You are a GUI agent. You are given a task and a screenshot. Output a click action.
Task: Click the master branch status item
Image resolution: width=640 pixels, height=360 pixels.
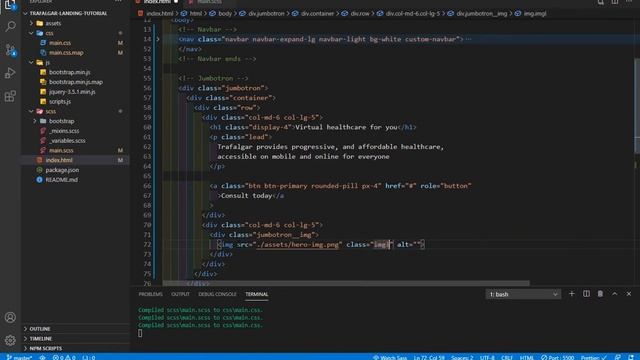[20, 357]
